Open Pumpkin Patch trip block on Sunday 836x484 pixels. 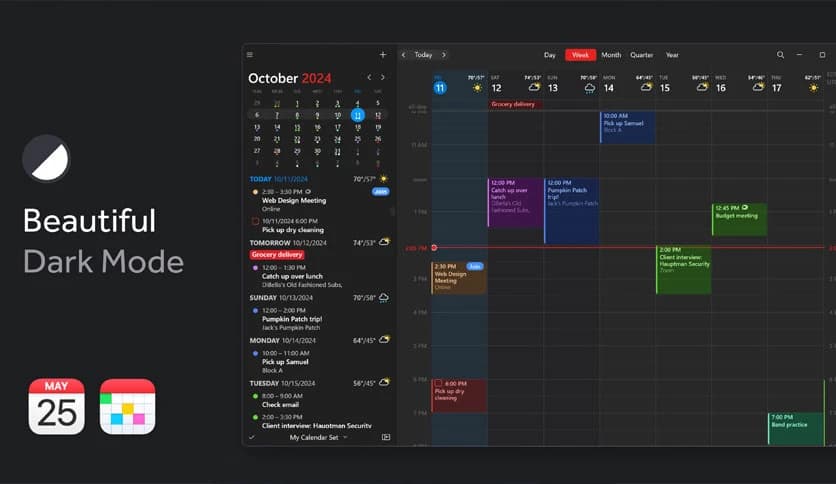(572, 211)
